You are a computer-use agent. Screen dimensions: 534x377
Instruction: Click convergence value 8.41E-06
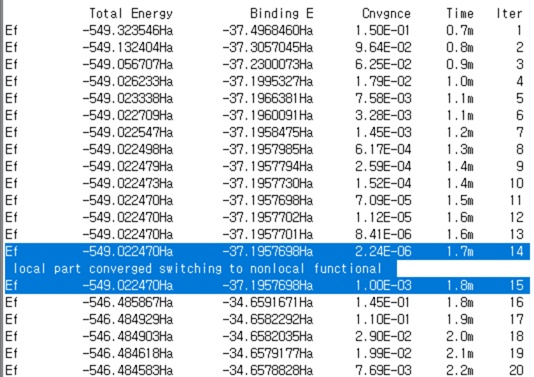pos(383,235)
